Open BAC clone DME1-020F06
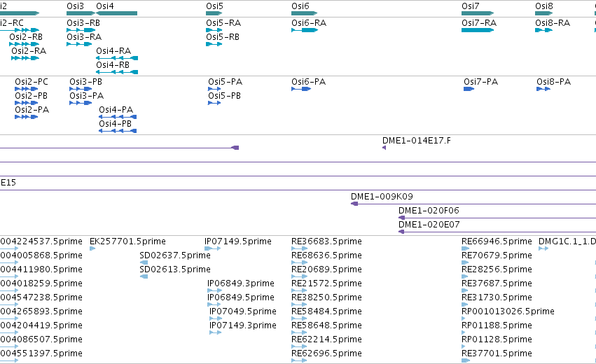Screen dimensions: 596x364 429,211
